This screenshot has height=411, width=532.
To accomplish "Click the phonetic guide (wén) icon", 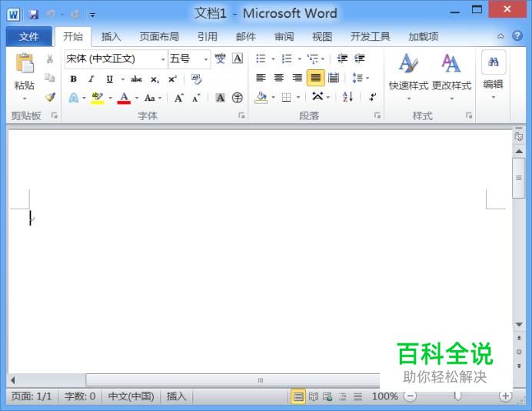I will (220, 58).
